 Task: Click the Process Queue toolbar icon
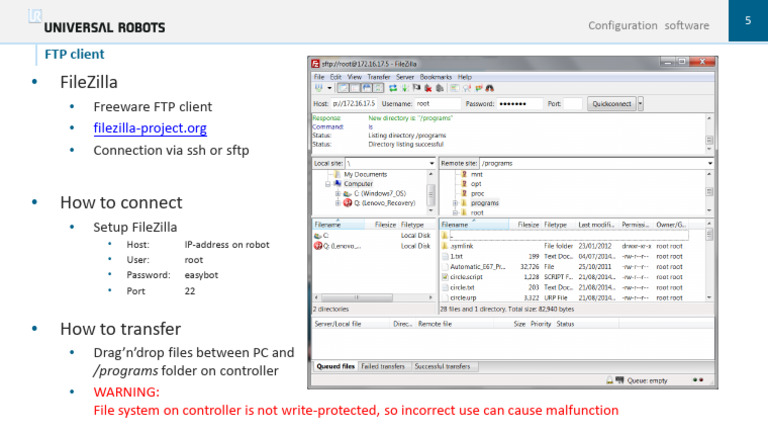pos(405,88)
